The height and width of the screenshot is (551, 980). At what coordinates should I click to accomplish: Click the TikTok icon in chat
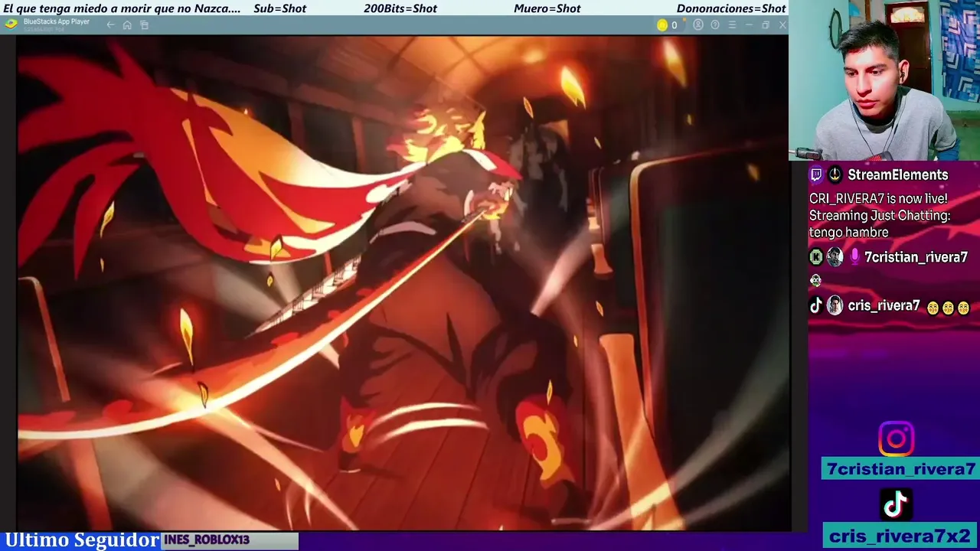pos(816,306)
